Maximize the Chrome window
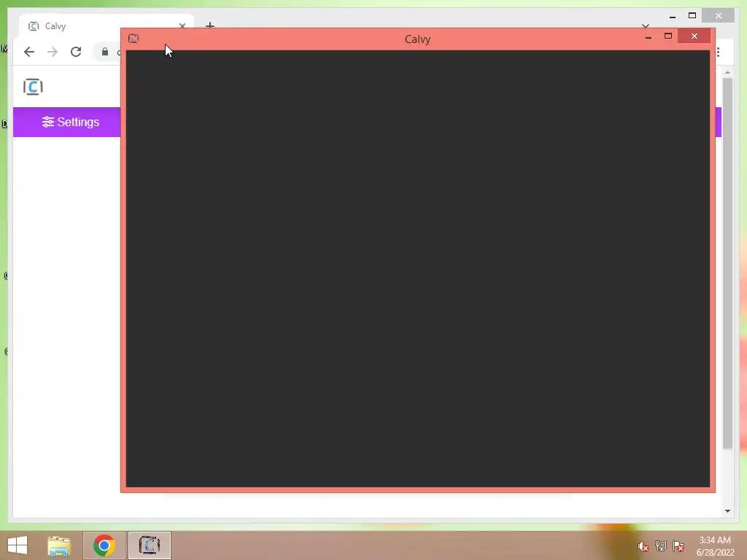The height and width of the screenshot is (560, 747). [x=692, y=16]
